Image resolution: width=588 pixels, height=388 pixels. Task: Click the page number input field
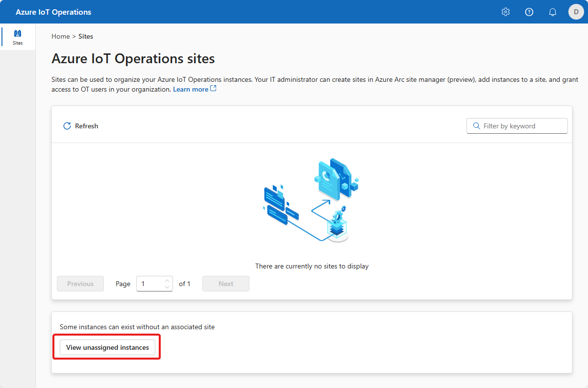[154, 284]
